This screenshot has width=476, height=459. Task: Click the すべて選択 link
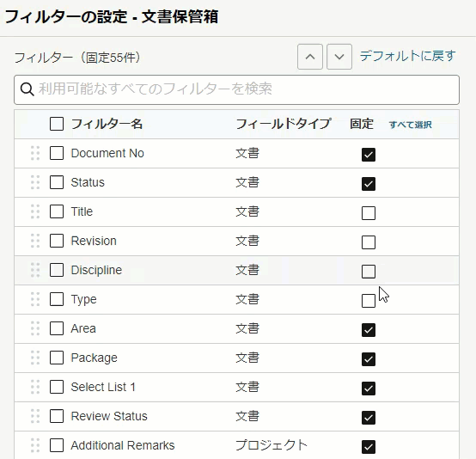[x=411, y=125]
